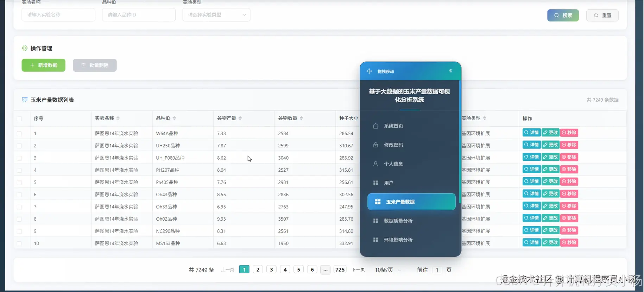
Task: Click 更改 for row 5 Pa405品种
Action: point(550,182)
